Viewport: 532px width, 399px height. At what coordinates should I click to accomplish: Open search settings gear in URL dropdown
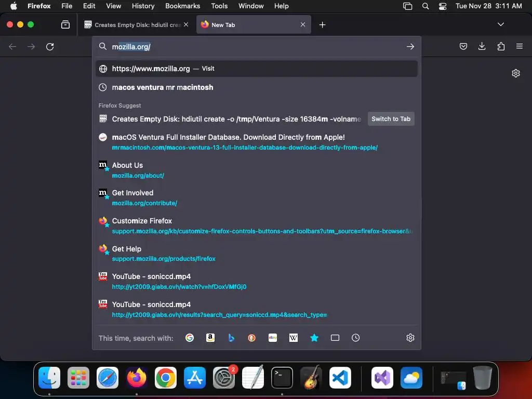pyautogui.click(x=410, y=338)
